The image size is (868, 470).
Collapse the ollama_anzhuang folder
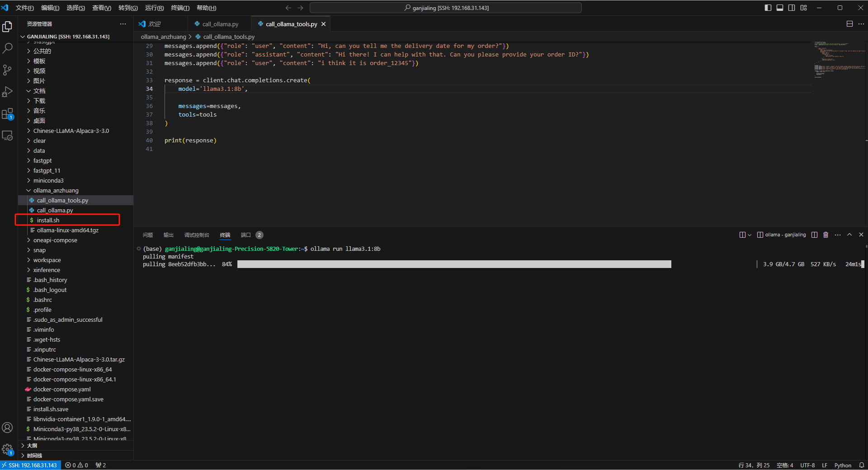point(75,190)
